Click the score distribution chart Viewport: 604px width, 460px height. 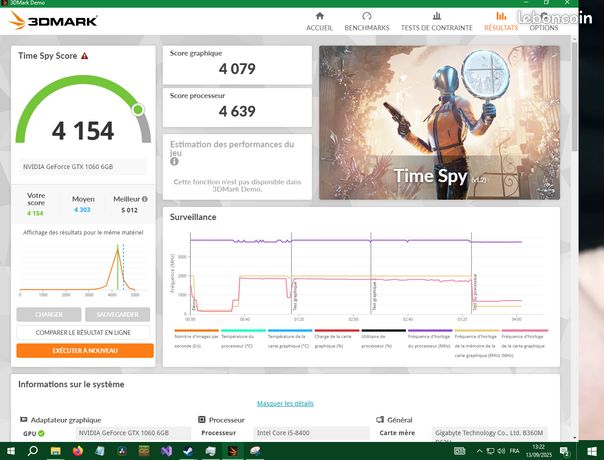click(x=83, y=270)
